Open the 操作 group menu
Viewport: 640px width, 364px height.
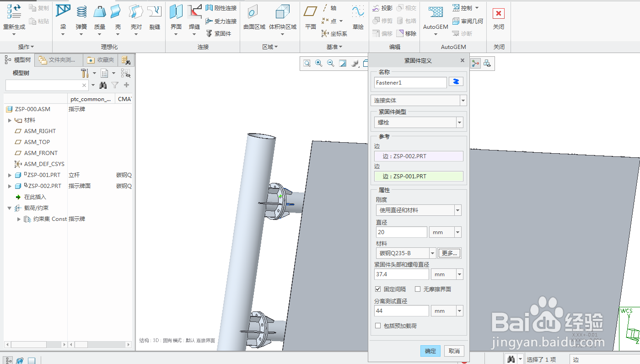(26, 47)
